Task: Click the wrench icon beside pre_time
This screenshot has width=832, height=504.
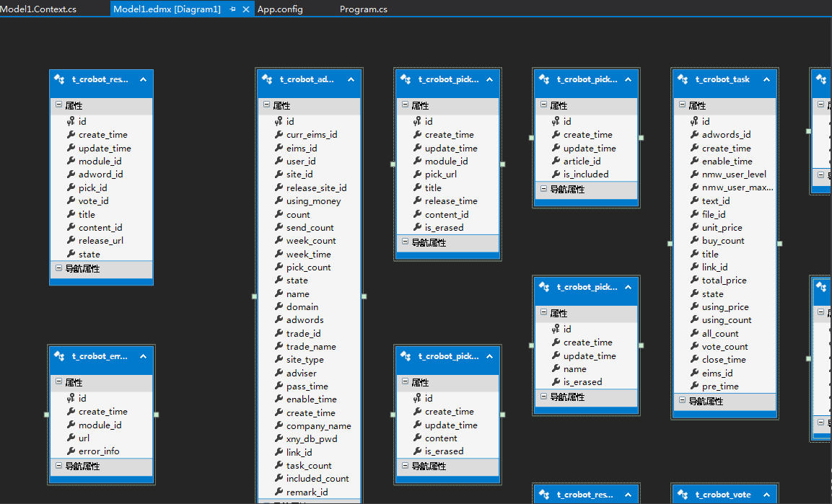Action: 694,386
